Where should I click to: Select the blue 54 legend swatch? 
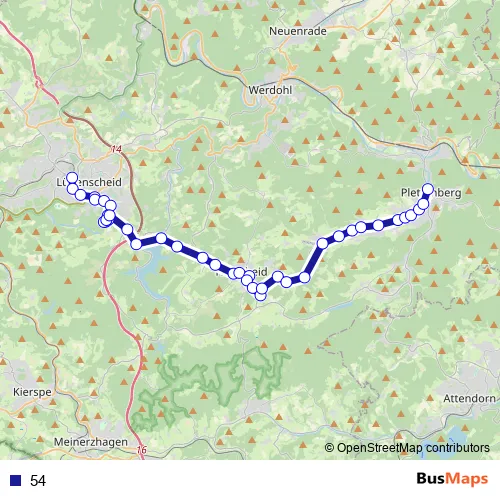[16, 480]
